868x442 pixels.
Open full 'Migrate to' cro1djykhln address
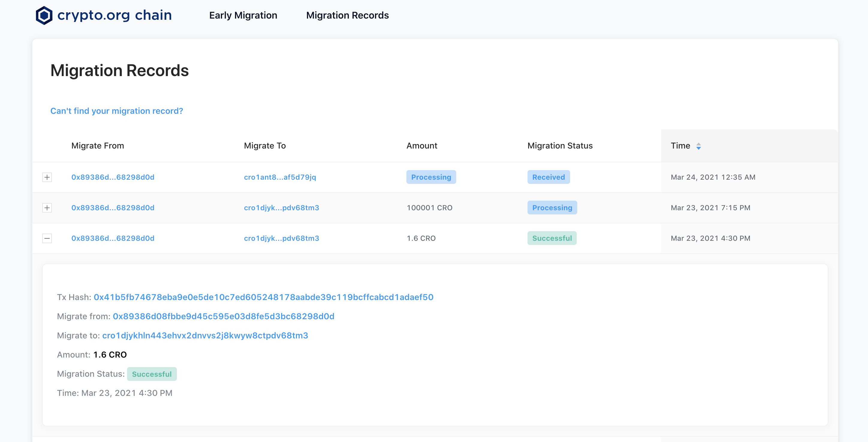[205, 335]
